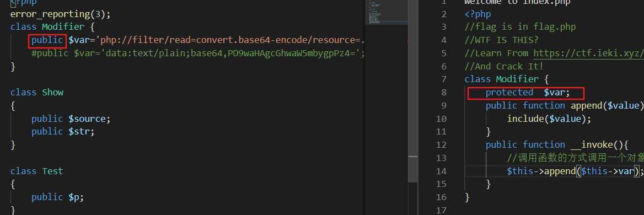Click the Chinese comment starting with //调用函数
The image size is (644, 215).
click(x=575, y=158)
